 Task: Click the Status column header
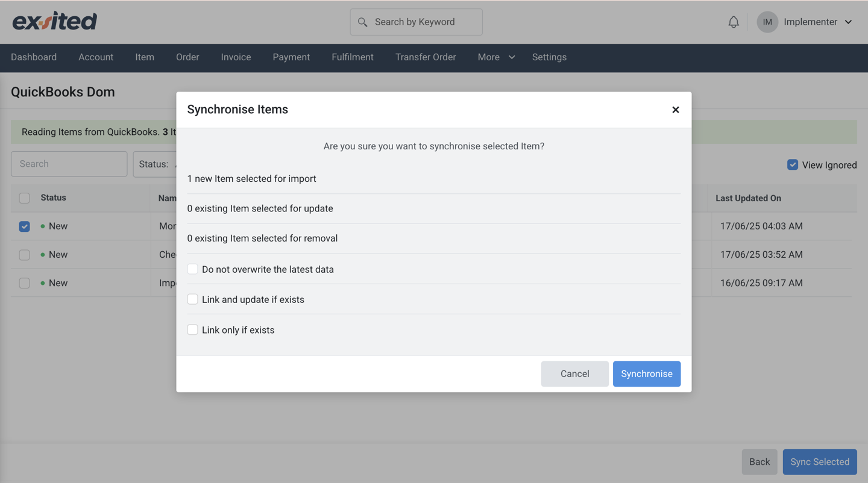pos(53,198)
